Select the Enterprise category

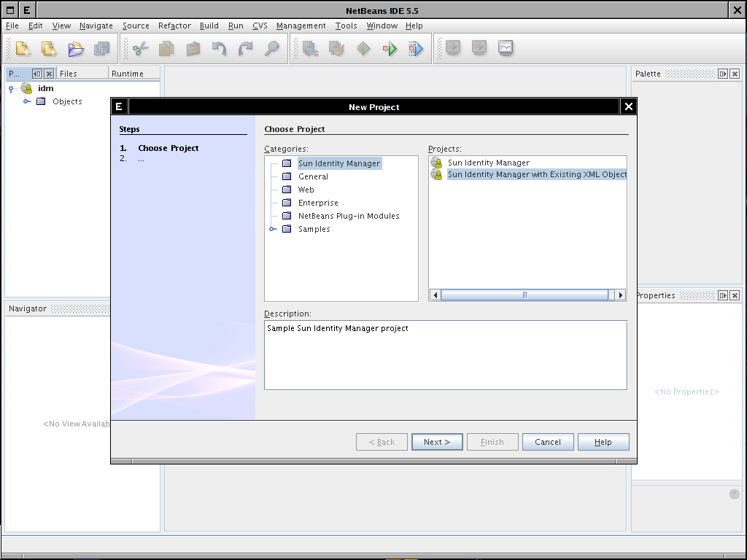click(x=318, y=203)
